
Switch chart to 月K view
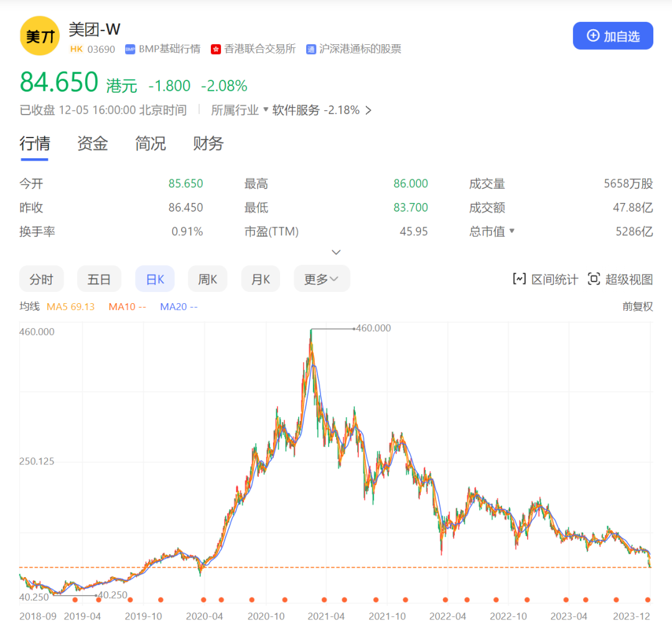(x=260, y=280)
